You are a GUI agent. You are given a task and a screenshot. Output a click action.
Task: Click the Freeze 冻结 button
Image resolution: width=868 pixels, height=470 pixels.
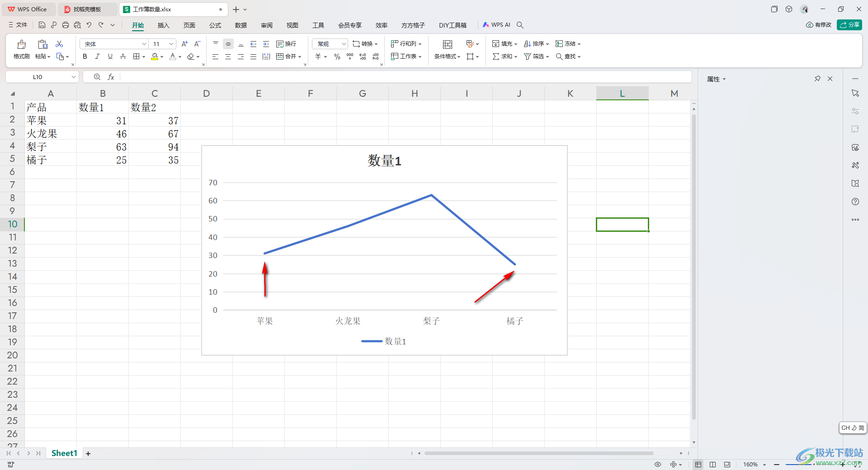pos(568,44)
